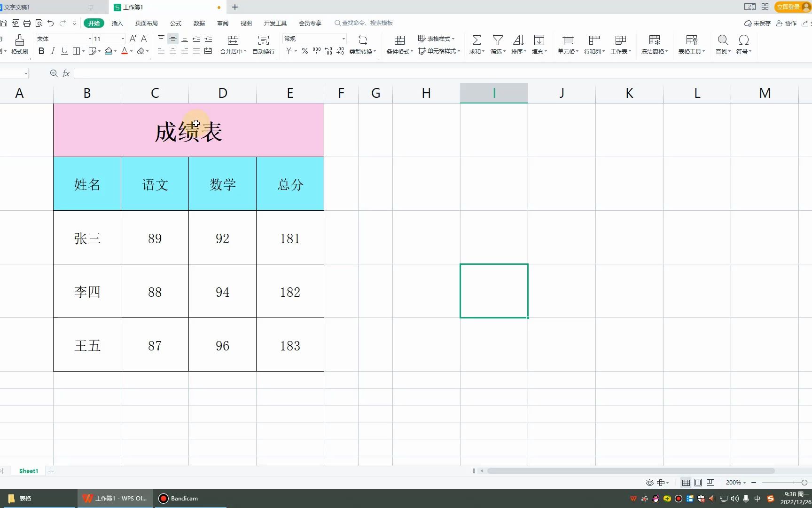Click the 立即登录 button

point(789,7)
